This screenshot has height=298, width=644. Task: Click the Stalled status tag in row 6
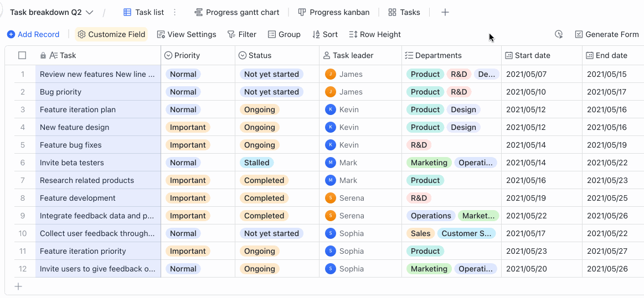pyautogui.click(x=256, y=163)
